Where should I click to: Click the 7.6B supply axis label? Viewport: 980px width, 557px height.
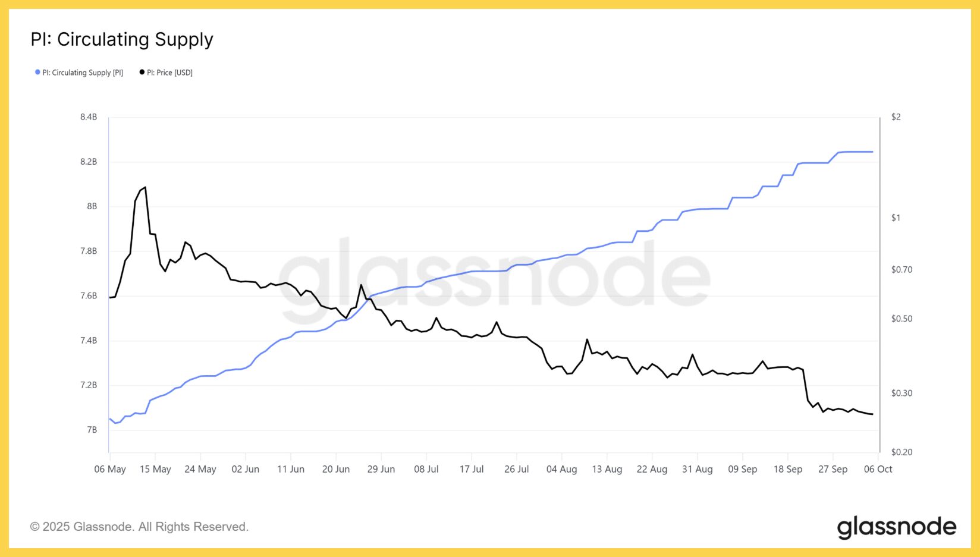[89, 296]
